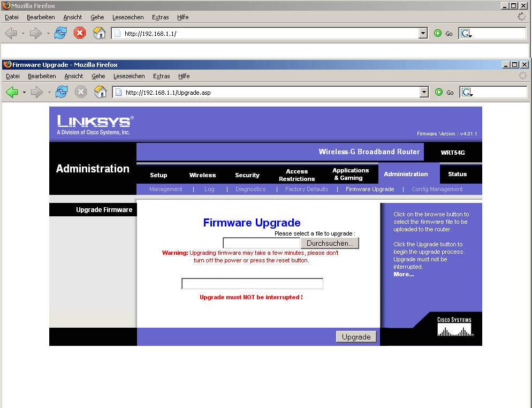
Task: Click green Back arrow in Firmware Upgrade window
Action: pyautogui.click(x=12, y=92)
